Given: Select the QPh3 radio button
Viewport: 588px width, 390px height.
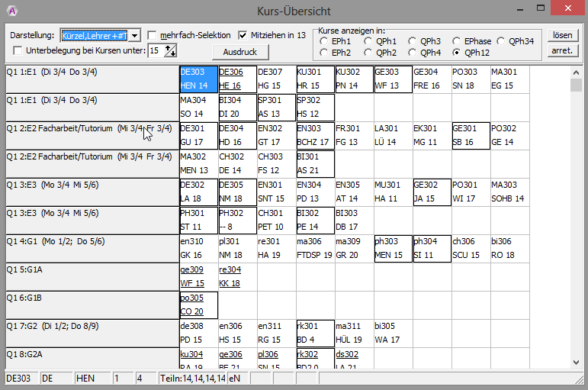Looking at the screenshot, I should (412, 41).
